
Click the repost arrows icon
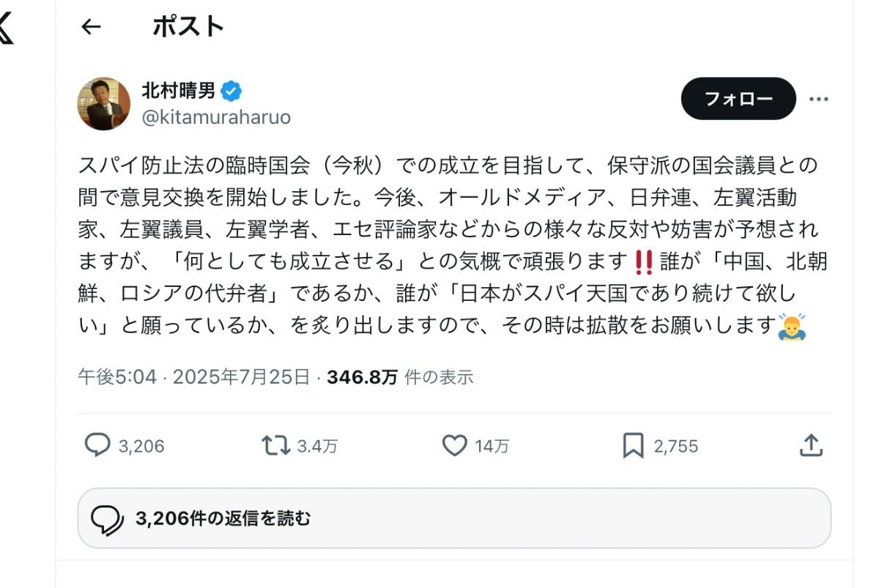coord(275,445)
